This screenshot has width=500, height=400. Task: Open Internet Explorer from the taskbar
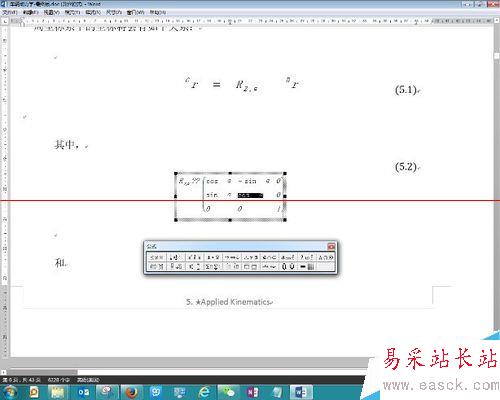204,392
